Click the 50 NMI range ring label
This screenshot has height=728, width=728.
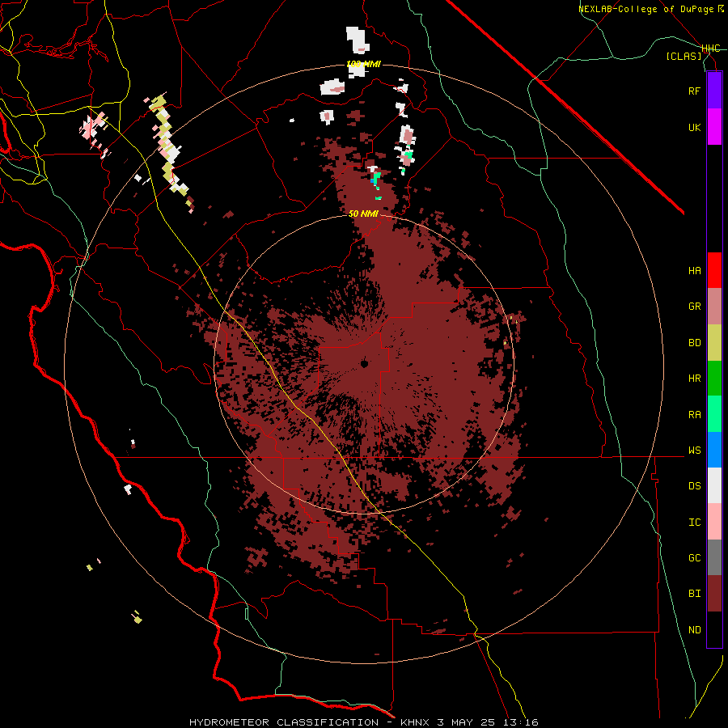[363, 214]
